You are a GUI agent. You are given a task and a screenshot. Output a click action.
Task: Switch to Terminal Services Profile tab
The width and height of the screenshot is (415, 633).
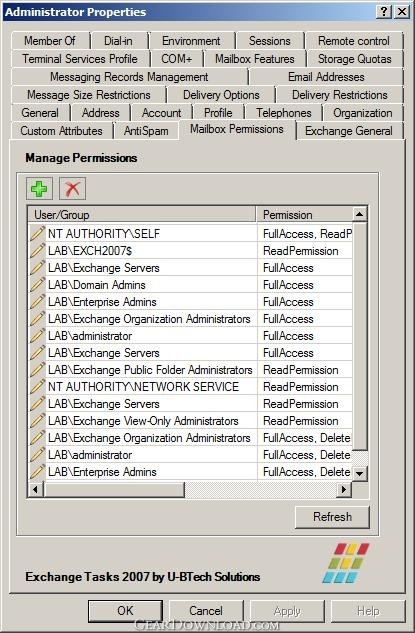80,59
